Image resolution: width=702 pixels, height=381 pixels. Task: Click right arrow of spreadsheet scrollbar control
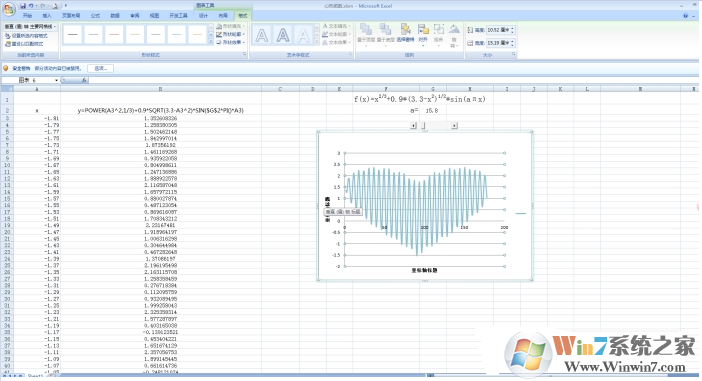(454, 126)
